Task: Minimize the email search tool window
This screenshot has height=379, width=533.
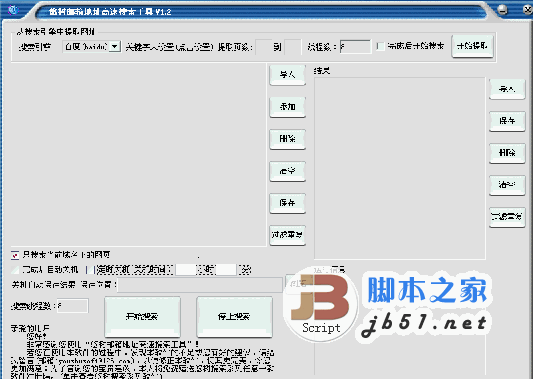Action: [x=502, y=10]
